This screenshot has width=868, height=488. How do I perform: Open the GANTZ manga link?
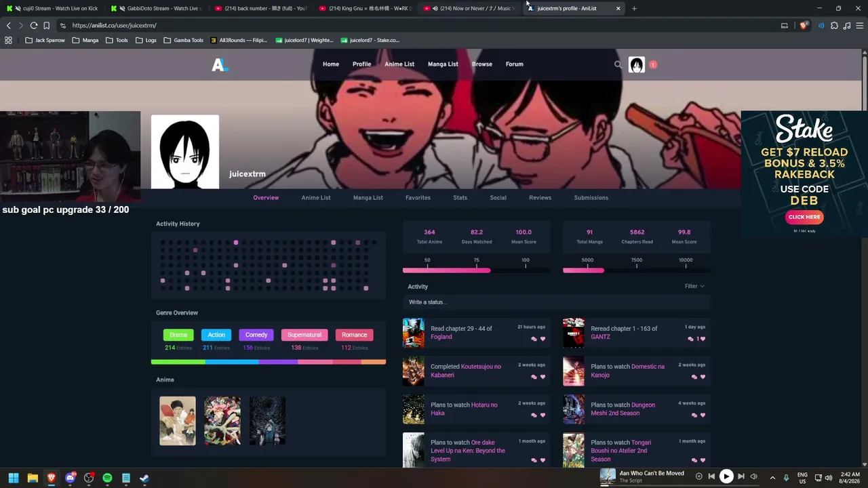tap(600, 337)
